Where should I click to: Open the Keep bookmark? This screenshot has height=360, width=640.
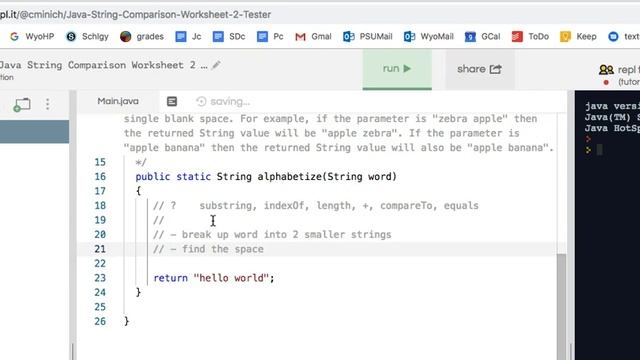point(578,37)
